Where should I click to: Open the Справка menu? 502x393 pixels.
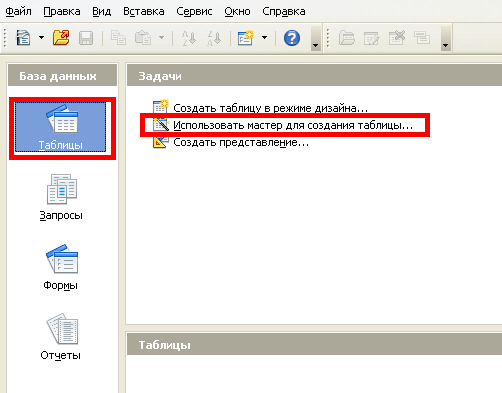pyautogui.click(x=284, y=11)
